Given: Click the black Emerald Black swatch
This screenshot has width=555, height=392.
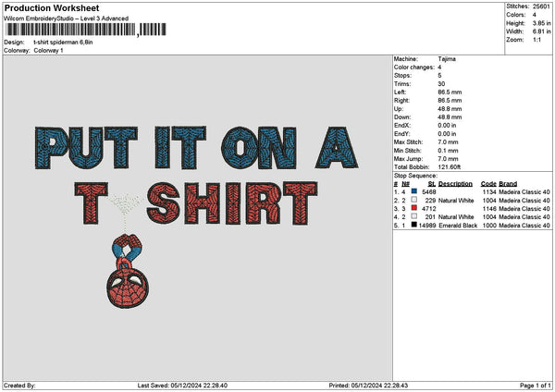Looking at the screenshot, I should (413, 225).
